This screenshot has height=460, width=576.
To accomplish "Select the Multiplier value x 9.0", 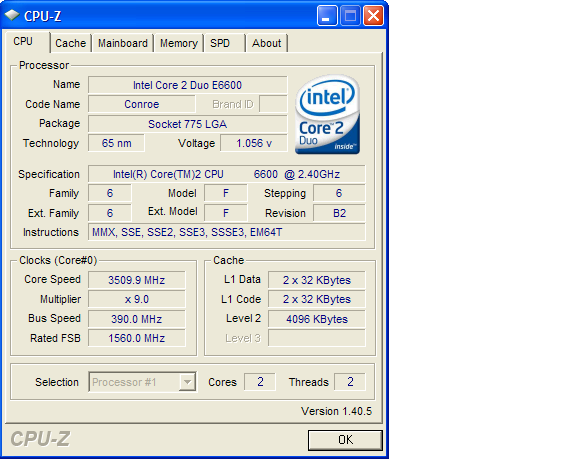I will point(137,299).
